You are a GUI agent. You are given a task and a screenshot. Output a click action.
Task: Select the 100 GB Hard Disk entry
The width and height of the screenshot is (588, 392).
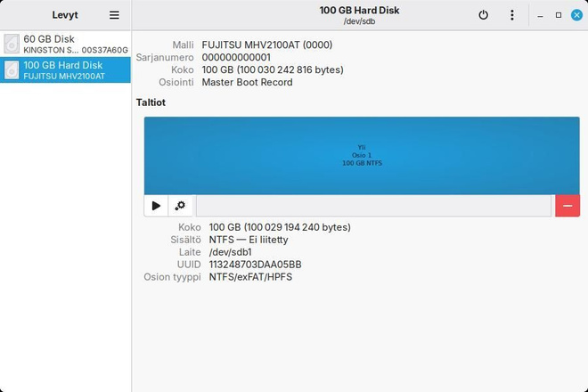tap(65, 69)
